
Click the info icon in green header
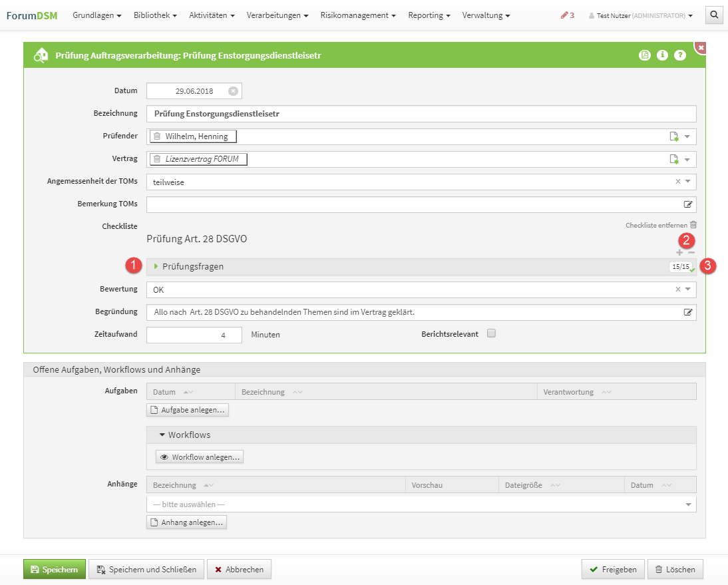coord(662,55)
